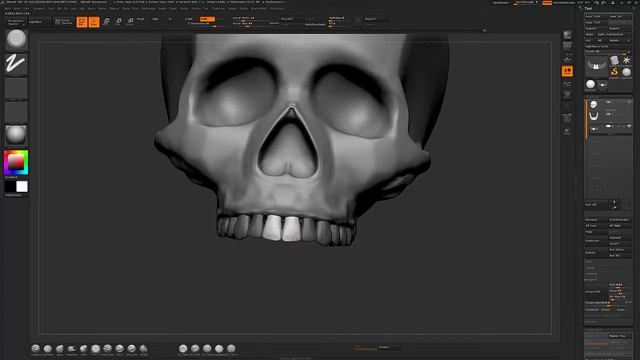Click Save As in Tool palette
The width and height of the screenshot is (640, 360).
[x=620, y=16]
